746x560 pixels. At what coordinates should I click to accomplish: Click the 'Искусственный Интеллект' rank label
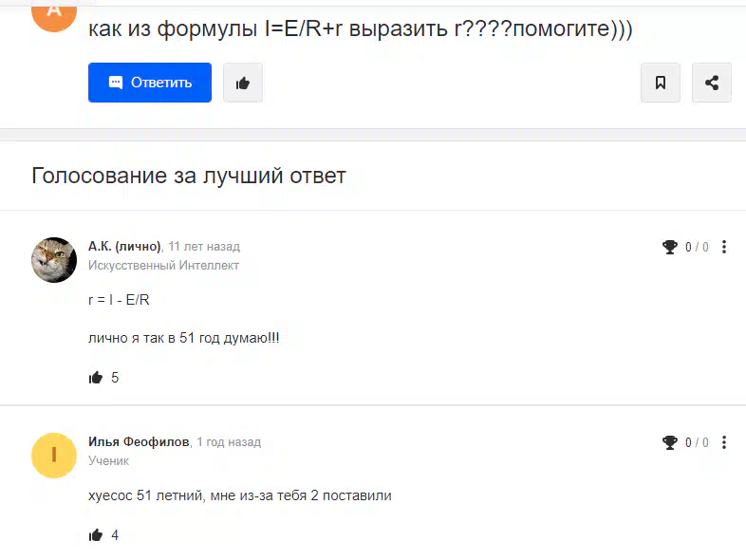163,266
